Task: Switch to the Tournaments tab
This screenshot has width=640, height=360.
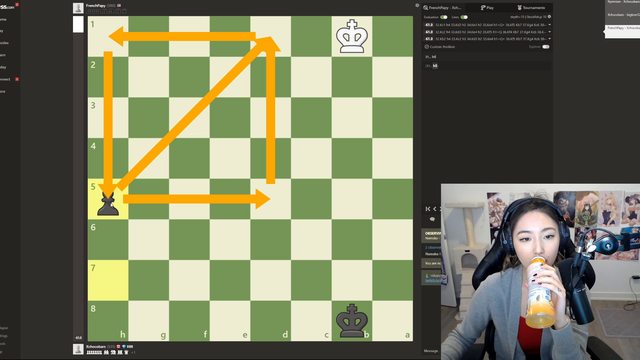Action: 531,7
